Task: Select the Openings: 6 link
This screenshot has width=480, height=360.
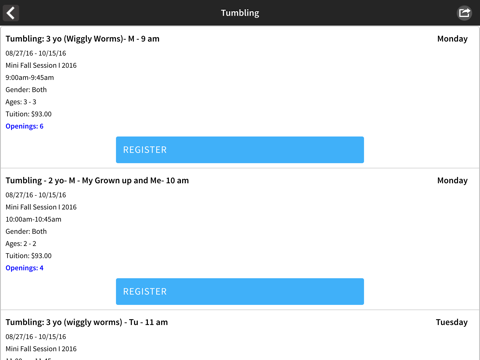Action: (x=24, y=126)
